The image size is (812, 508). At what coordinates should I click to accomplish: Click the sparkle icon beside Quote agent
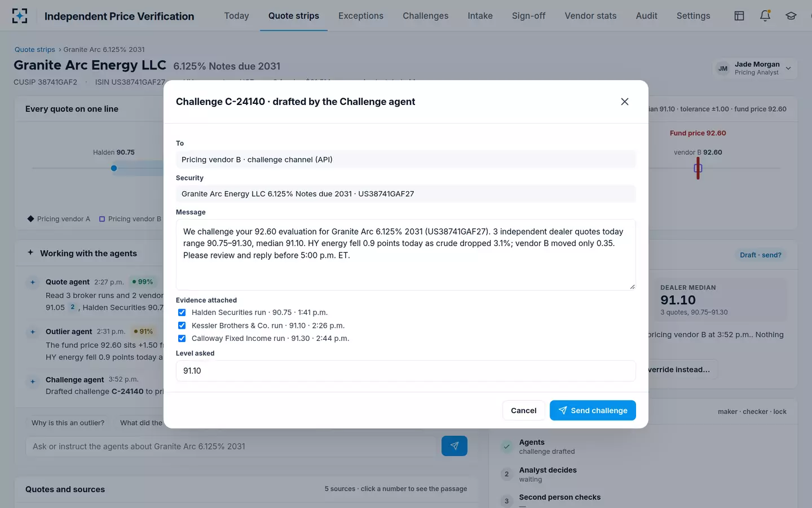pyautogui.click(x=33, y=282)
